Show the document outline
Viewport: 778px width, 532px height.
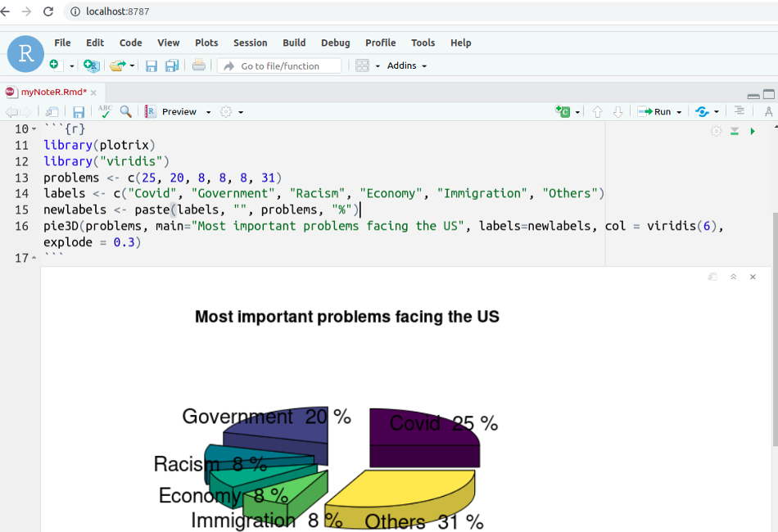tap(739, 111)
